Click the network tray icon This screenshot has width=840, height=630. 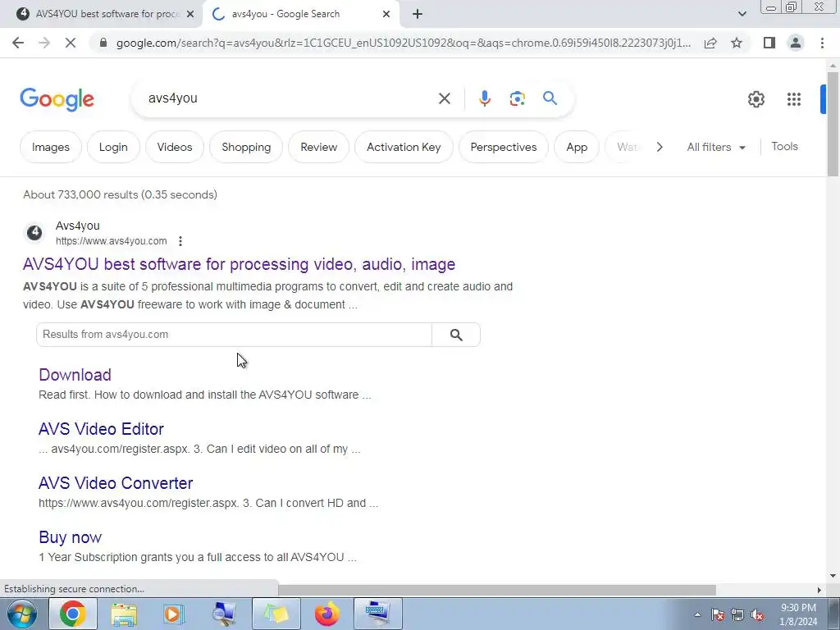[x=737, y=615]
